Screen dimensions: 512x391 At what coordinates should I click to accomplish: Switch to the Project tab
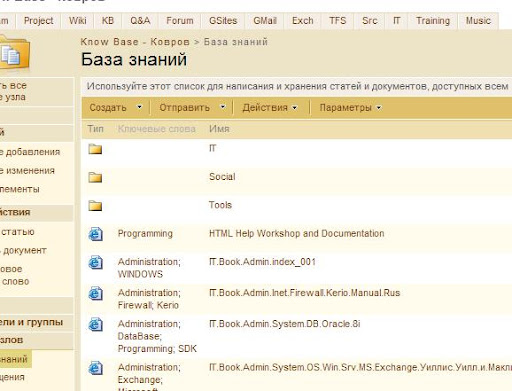point(38,21)
